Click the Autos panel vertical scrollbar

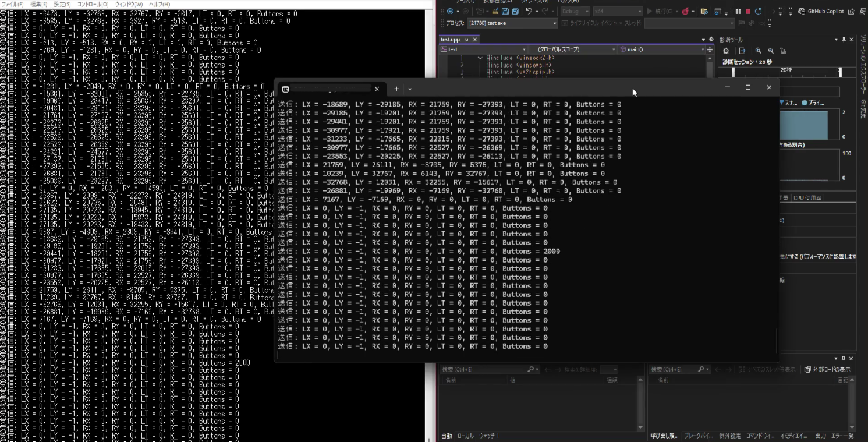(x=641, y=403)
